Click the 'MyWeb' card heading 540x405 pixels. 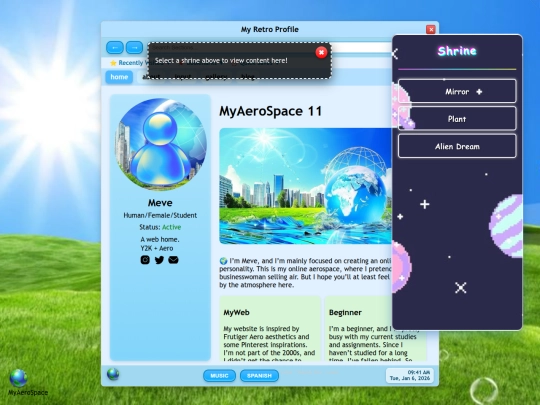pyautogui.click(x=236, y=312)
